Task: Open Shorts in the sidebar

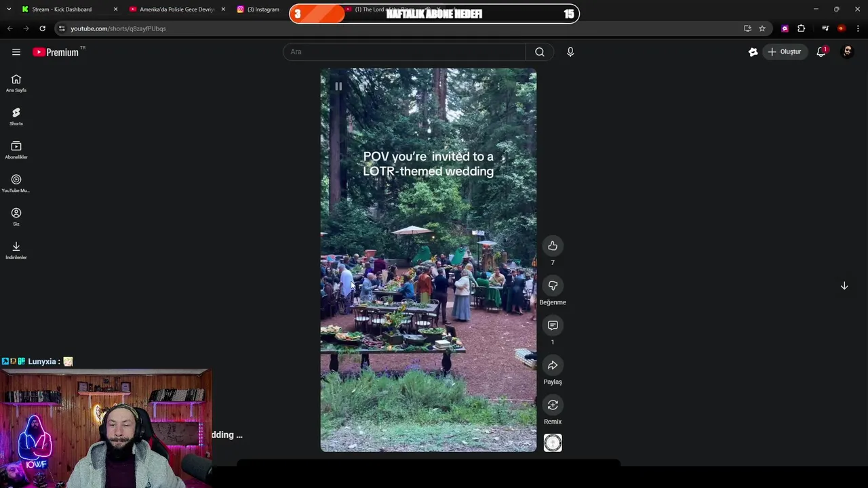Action: point(16,117)
